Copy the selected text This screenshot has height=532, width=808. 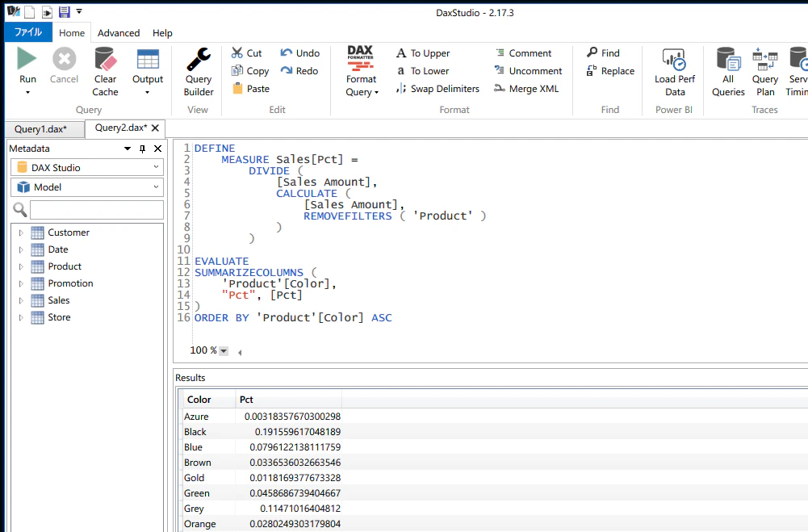click(x=250, y=71)
